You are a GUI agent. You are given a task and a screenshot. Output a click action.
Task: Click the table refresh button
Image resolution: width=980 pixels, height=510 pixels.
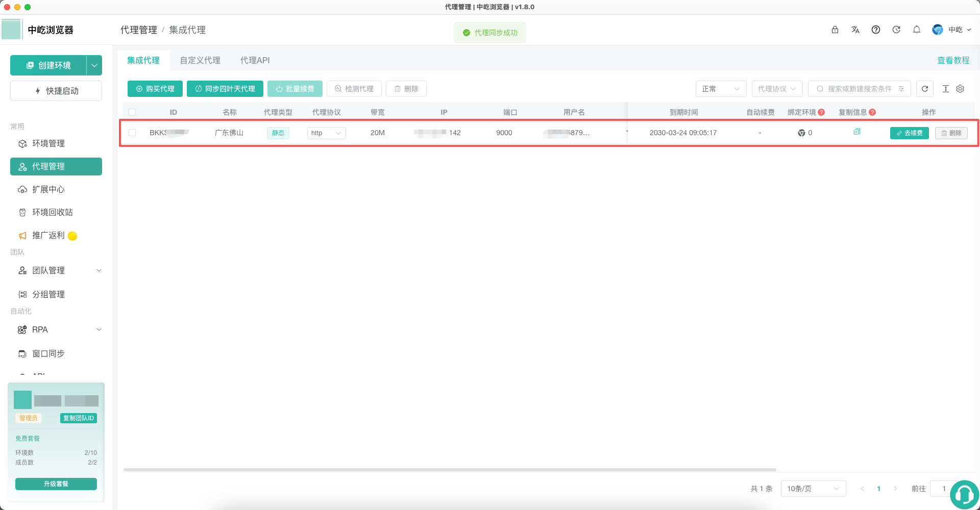pyautogui.click(x=925, y=89)
